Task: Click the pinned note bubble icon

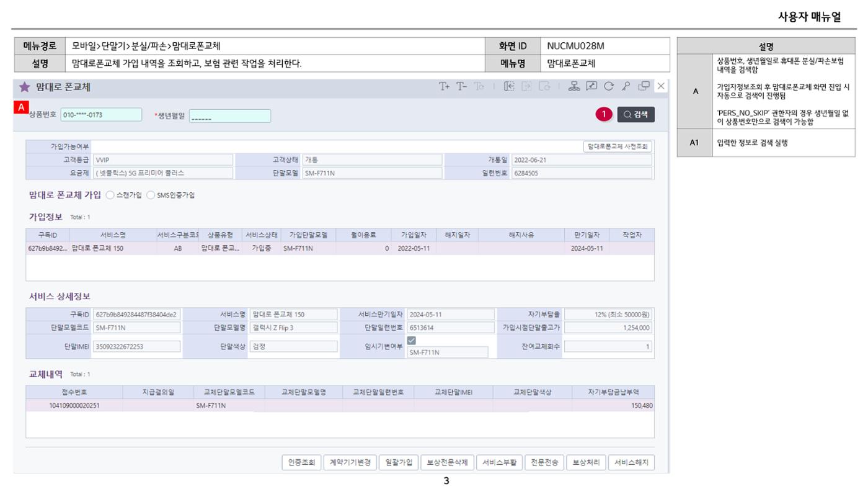Action: [x=591, y=87]
